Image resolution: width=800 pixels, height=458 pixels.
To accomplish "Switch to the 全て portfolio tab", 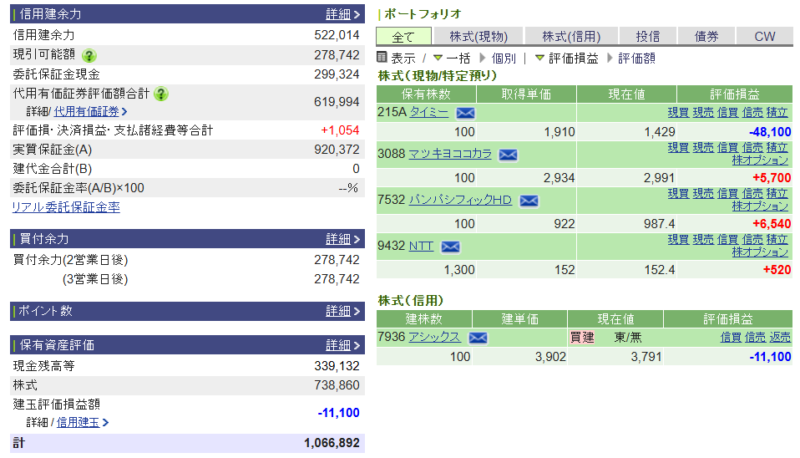I will pos(404,37).
